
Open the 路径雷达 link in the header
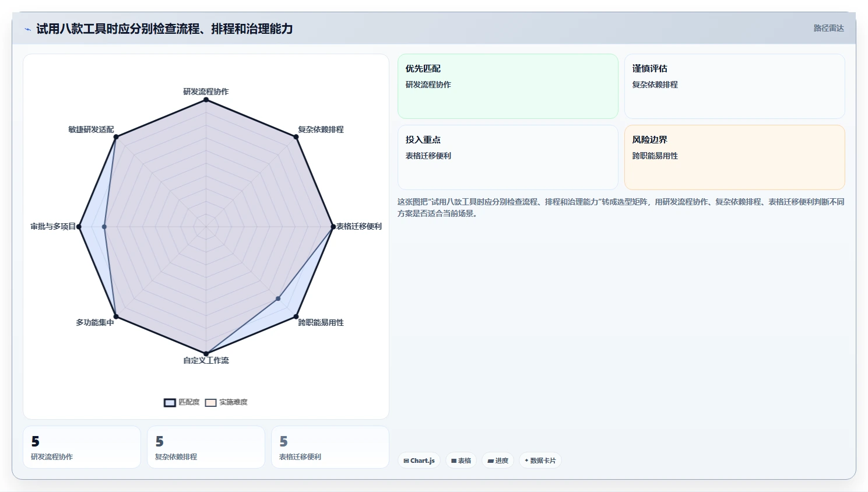pyautogui.click(x=828, y=28)
